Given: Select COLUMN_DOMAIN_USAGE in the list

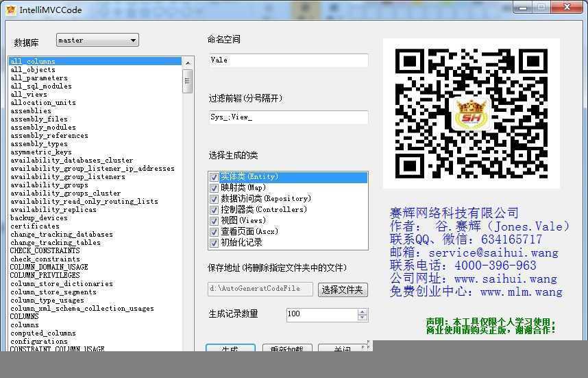Looking at the screenshot, I should (x=95, y=268).
